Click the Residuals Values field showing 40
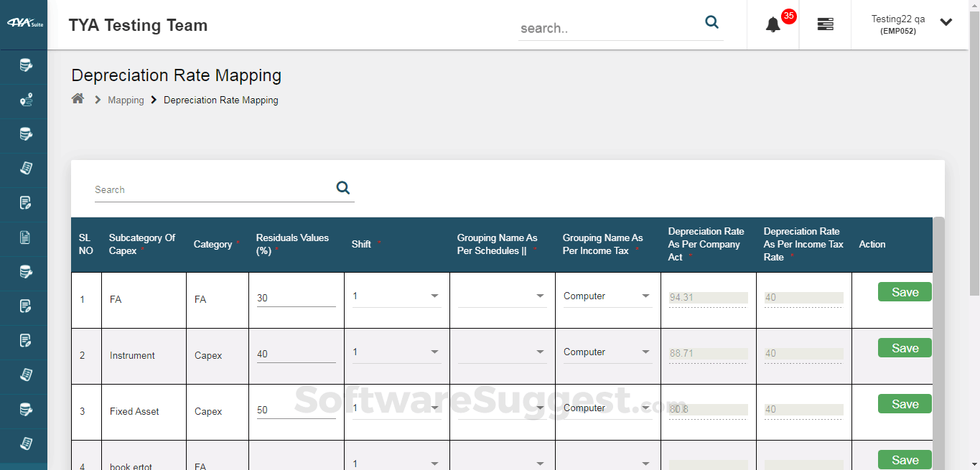The width and height of the screenshot is (980, 470). click(x=296, y=353)
